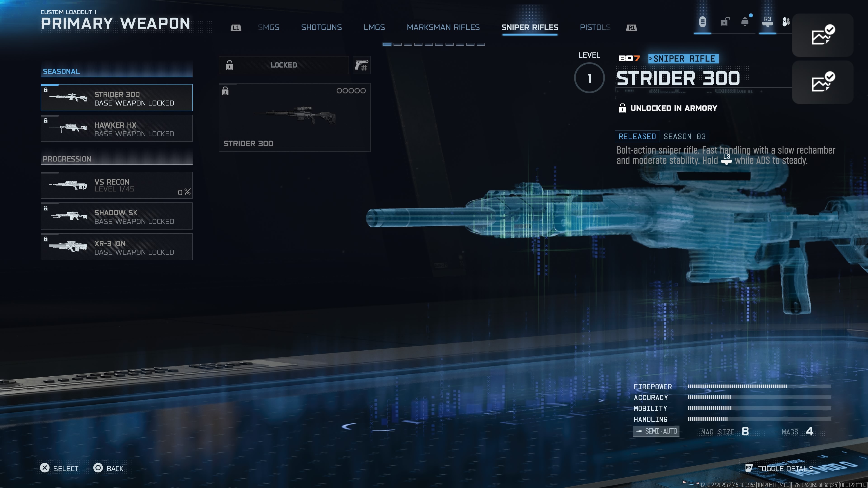Click the lock icon on the SHADOW SK row
This screenshot has height=488, width=868.
tap(45, 208)
